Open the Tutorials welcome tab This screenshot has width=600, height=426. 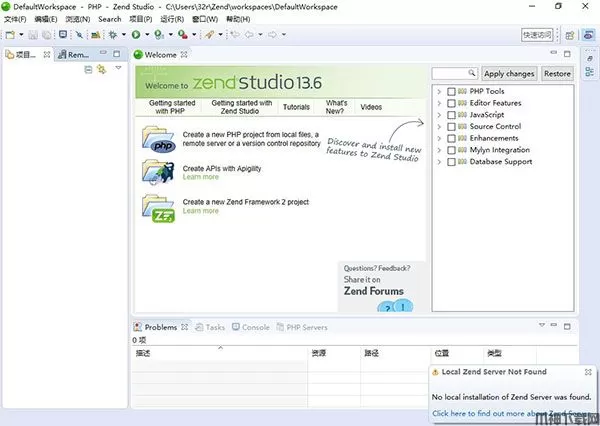point(296,106)
